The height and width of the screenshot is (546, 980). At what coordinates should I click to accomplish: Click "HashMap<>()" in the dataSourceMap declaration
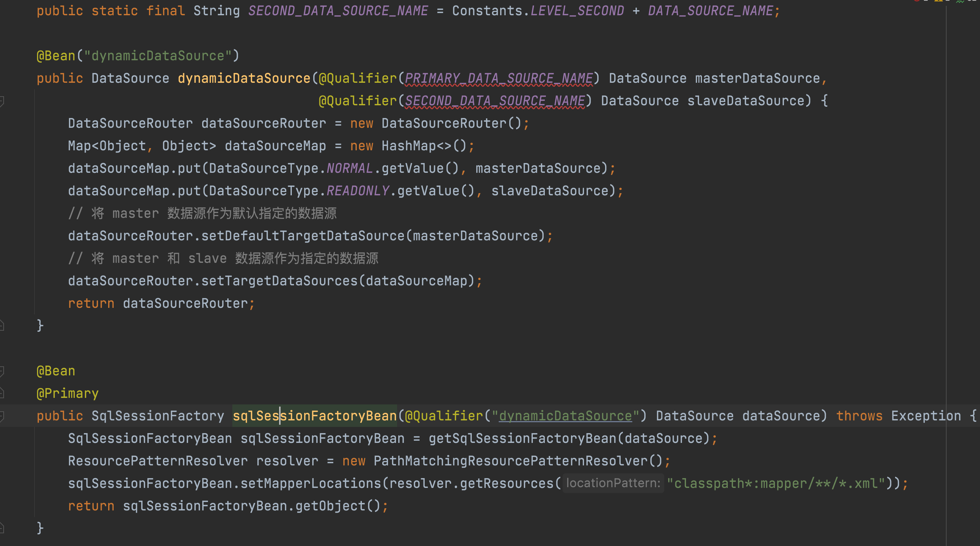tap(424, 146)
